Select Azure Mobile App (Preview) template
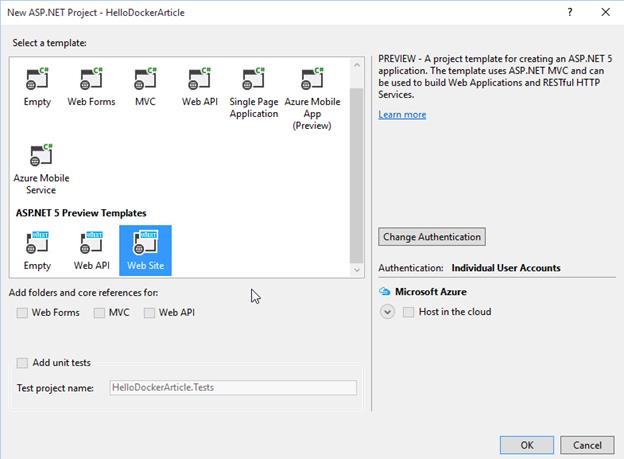The height and width of the screenshot is (459, 624). tap(312, 99)
